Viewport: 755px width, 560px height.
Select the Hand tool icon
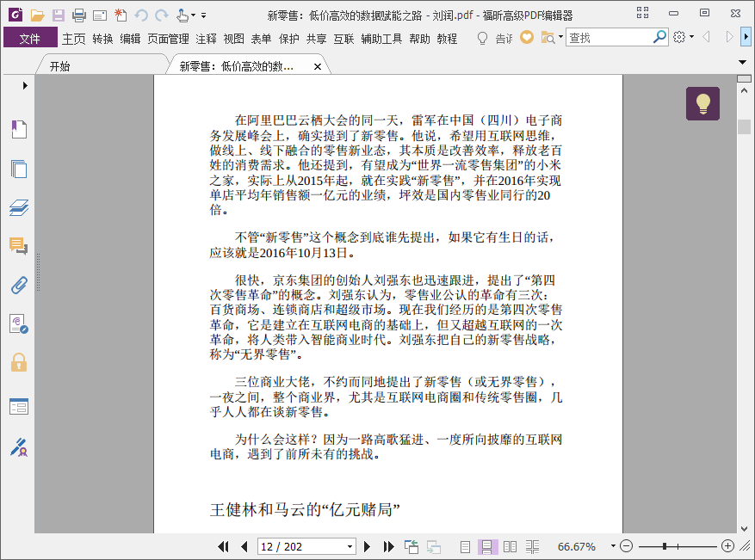(x=182, y=15)
